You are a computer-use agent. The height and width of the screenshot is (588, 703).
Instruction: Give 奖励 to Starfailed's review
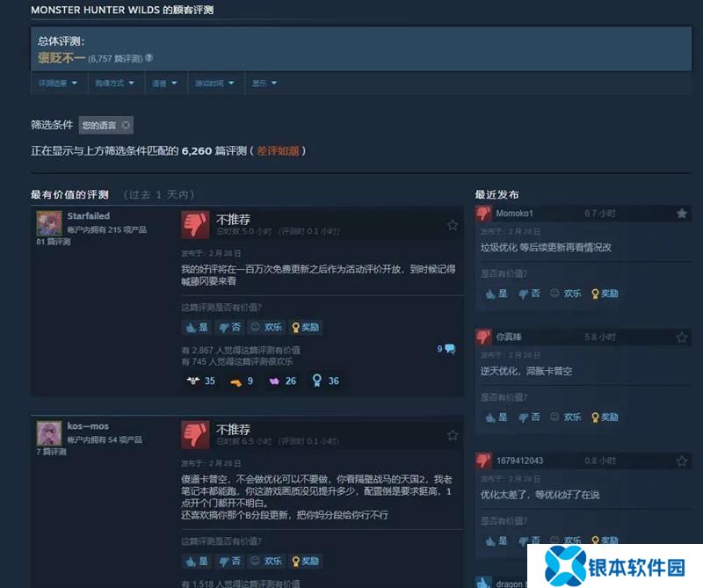pyautogui.click(x=305, y=327)
